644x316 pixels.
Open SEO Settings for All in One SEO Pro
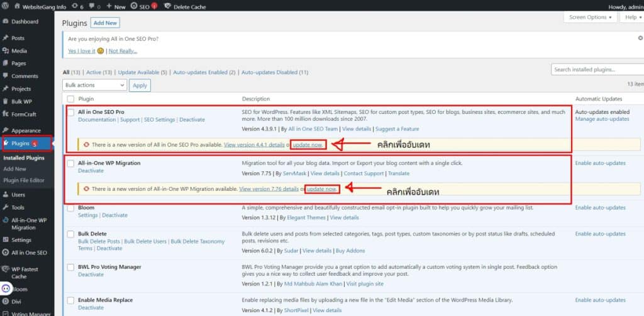click(159, 120)
